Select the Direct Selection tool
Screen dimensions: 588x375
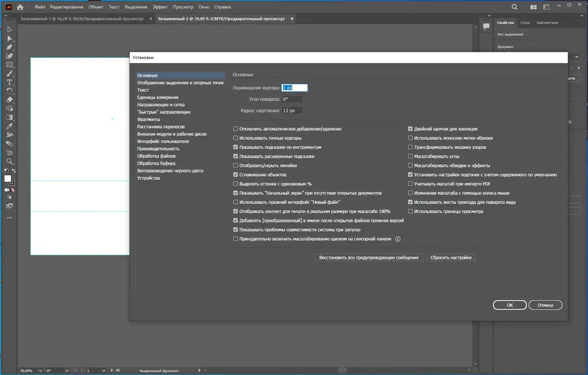(x=10, y=39)
